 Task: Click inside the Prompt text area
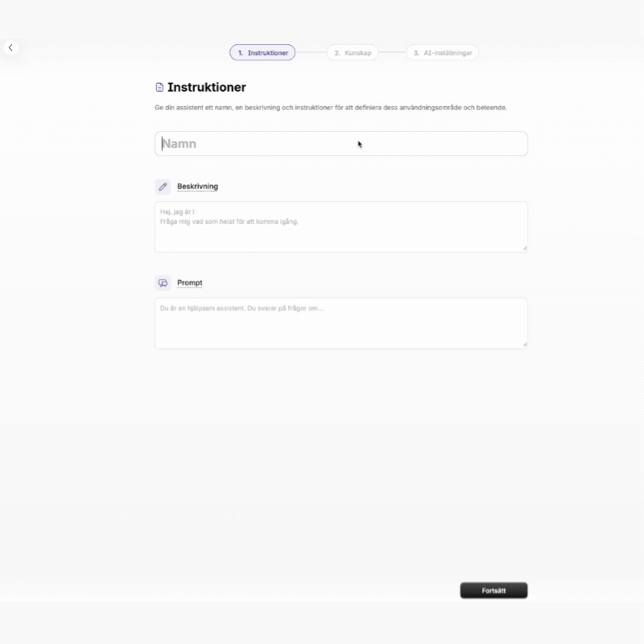(x=341, y=328)
